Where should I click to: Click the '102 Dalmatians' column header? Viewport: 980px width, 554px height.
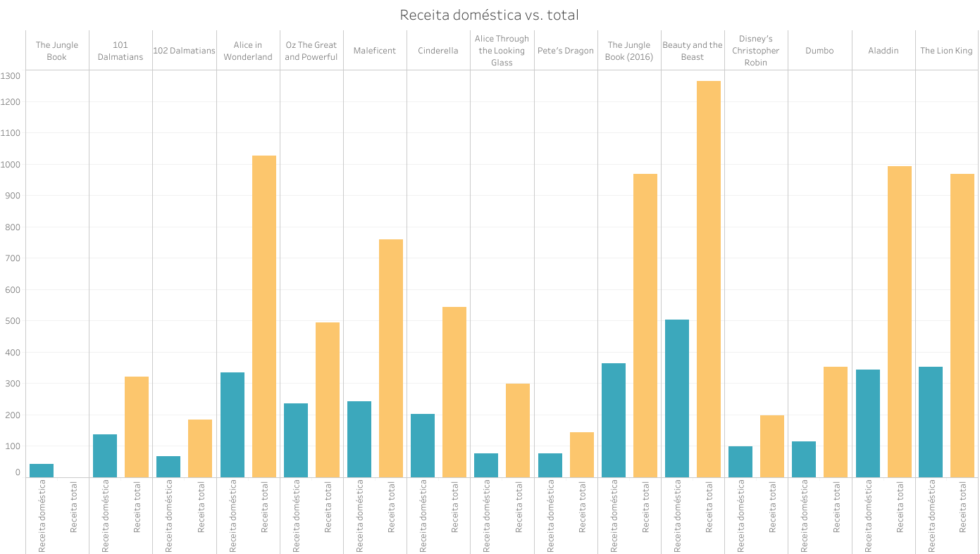[x=184, y=51]
